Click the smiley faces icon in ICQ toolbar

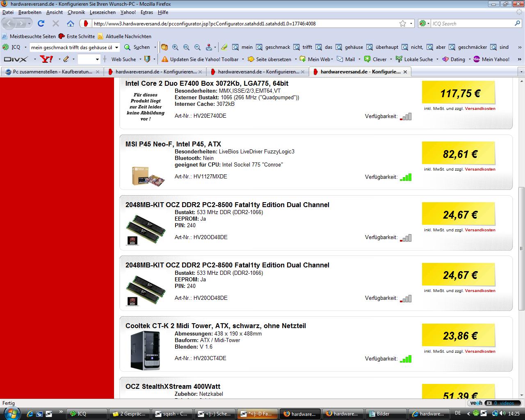click(x=164, y=47)
